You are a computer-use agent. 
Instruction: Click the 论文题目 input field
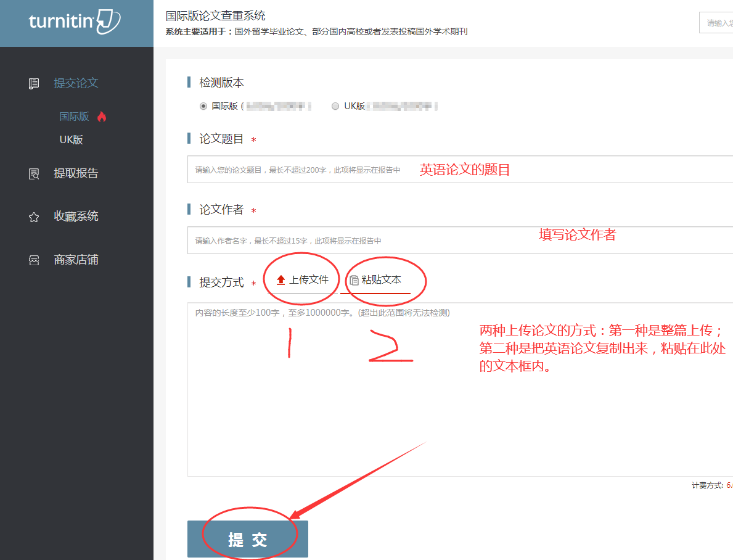pyautogui.click(x=460, y=170)
